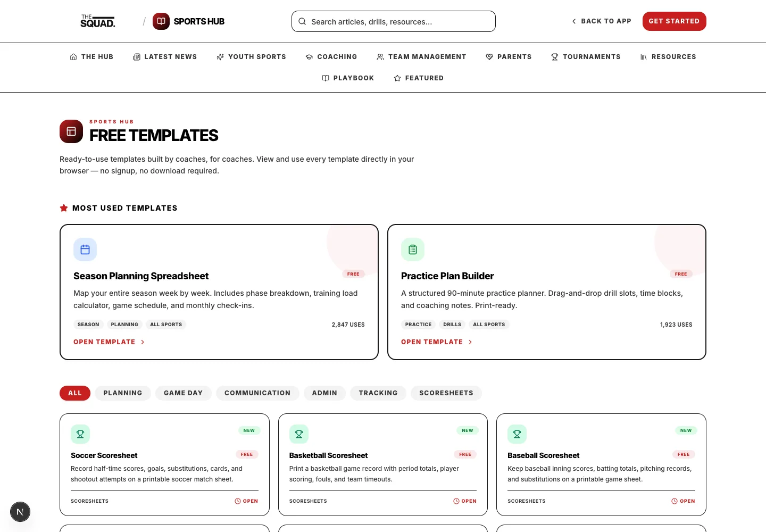Filter templates by Scoresheets
This screenshot has height=532, width=766.
pyautogui.click(x=446, y=393)
